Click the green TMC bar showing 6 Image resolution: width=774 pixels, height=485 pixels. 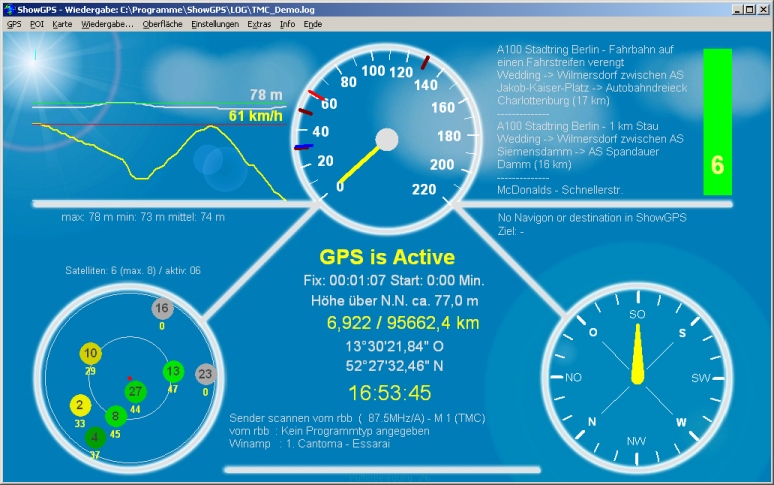717,122
